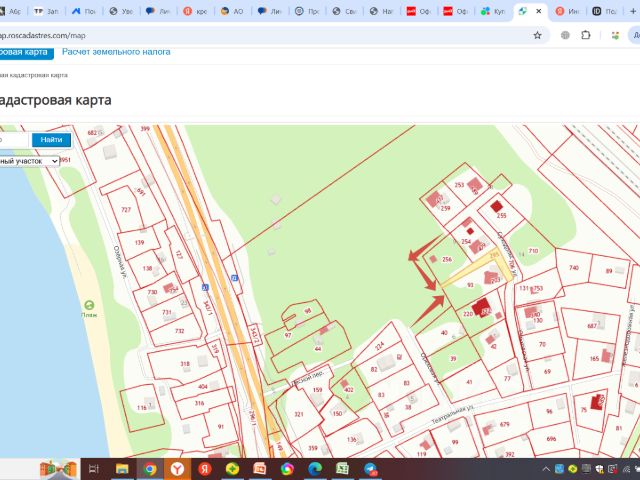Open File Explorer from the taskbar

122,469
